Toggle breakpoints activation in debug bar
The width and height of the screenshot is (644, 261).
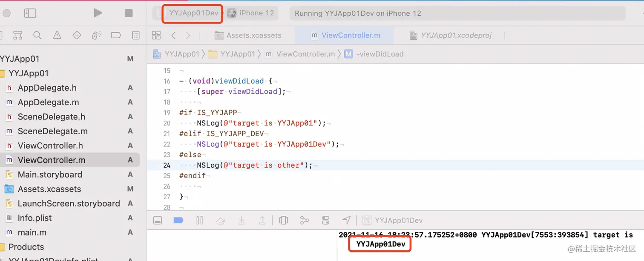pos(178,220)
